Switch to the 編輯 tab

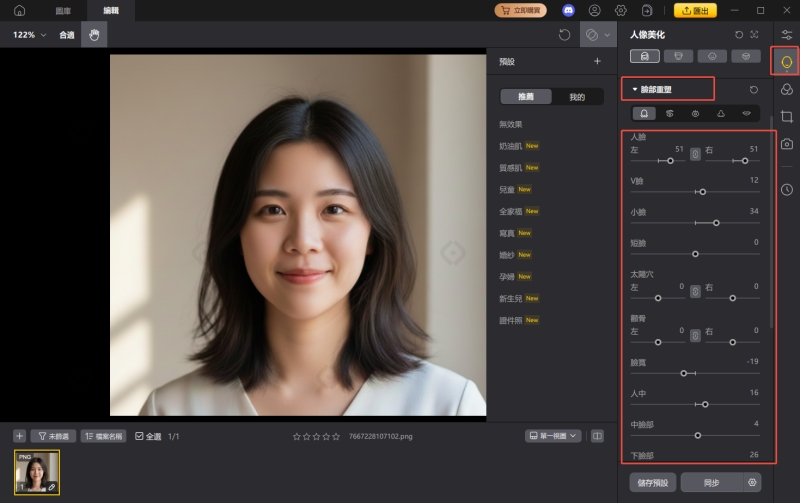111,11
